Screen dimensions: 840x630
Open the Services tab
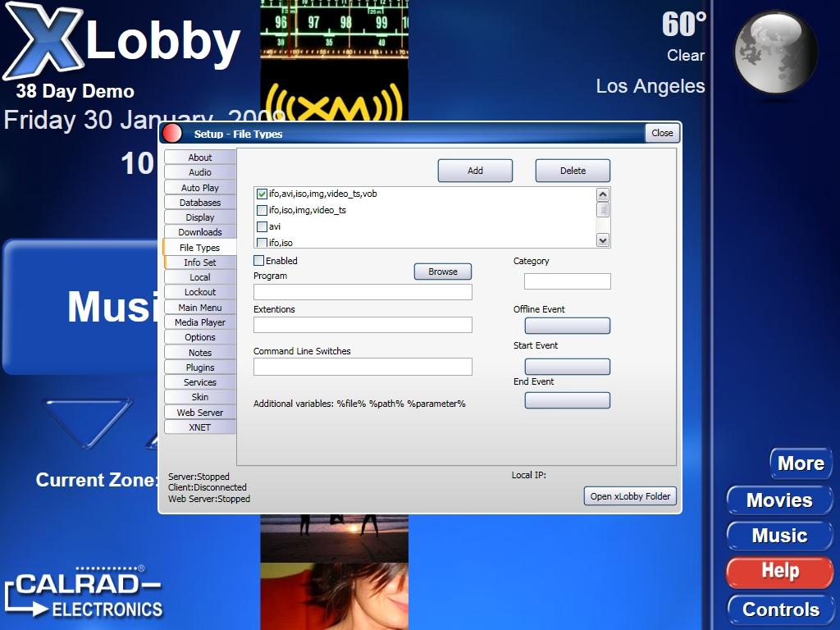click(x=200, y=382)
